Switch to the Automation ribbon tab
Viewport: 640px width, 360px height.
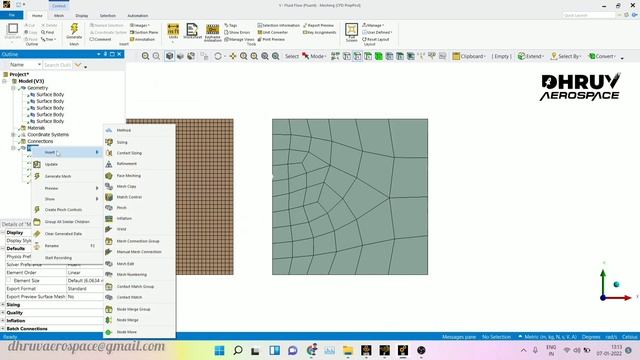(138, 16)
